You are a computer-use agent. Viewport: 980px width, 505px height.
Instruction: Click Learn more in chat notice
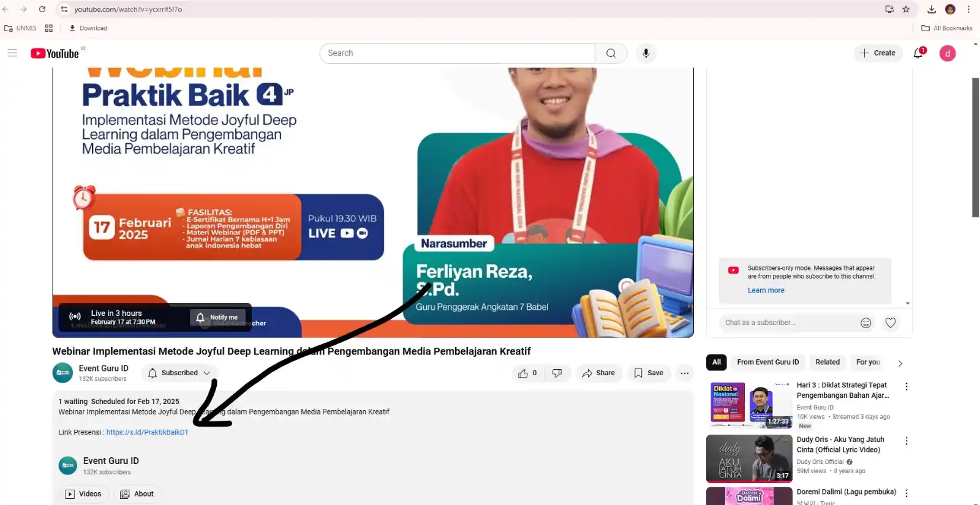(x=766, y=290)
